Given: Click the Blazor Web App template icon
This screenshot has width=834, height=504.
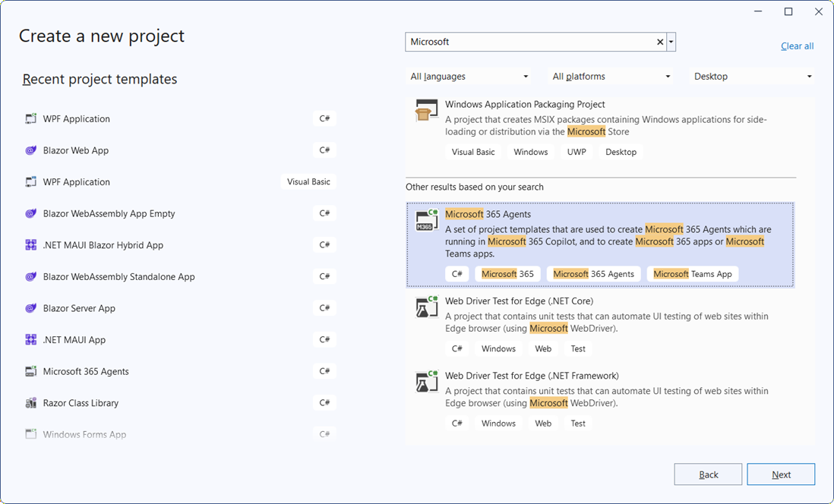Looking at the screenshot, I should (30, 150).
